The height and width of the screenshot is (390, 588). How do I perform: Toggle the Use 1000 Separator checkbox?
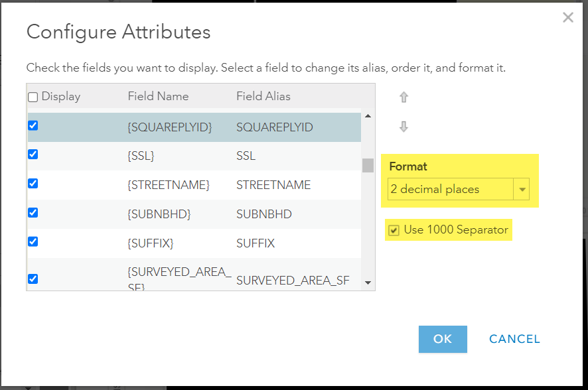394,229
